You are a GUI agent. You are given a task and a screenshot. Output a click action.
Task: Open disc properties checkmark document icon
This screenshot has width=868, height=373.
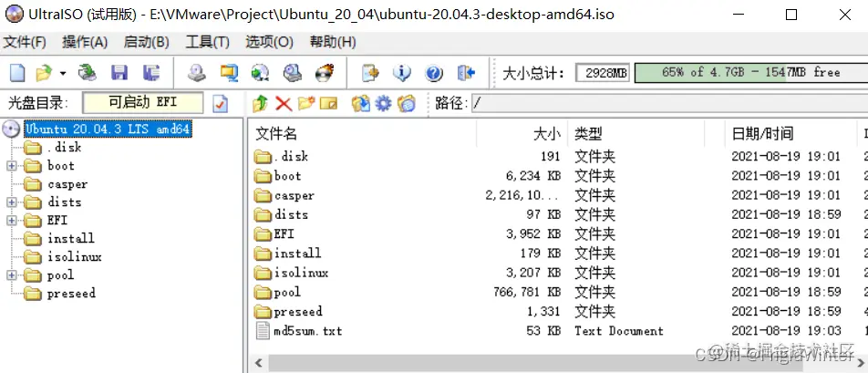click(221, 103)
